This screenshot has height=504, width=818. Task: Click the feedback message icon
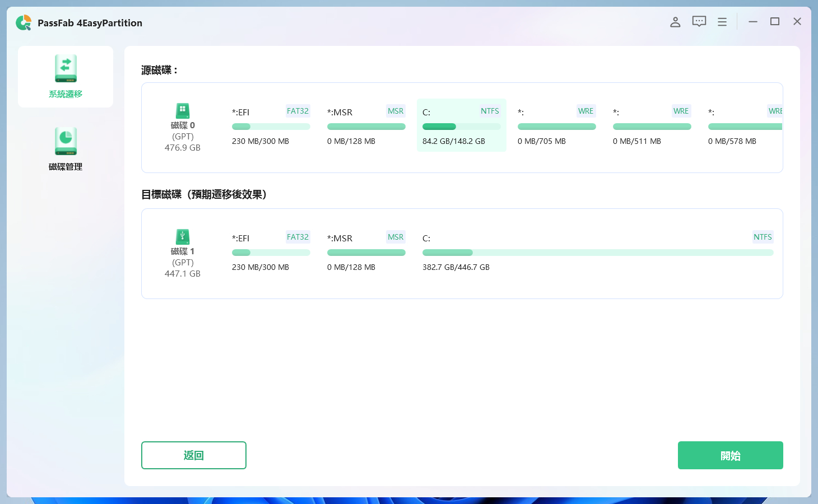(699, 21)
